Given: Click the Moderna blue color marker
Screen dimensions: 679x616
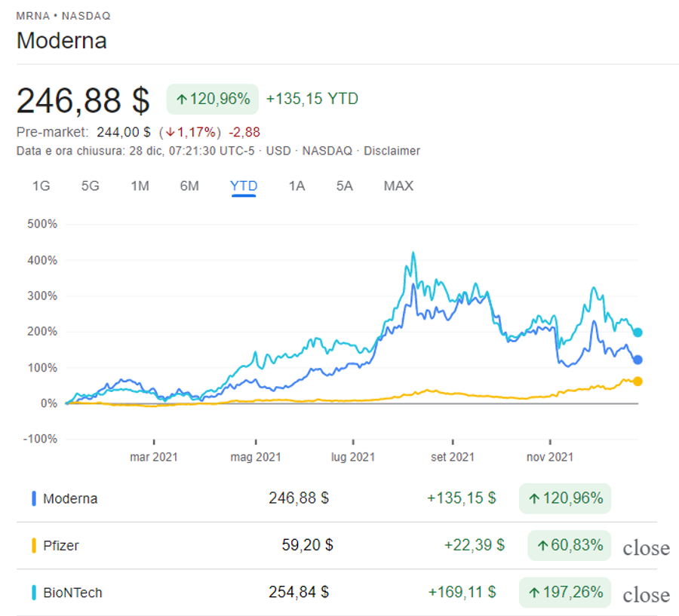Looking at the screenshot, I should [34, 498].
